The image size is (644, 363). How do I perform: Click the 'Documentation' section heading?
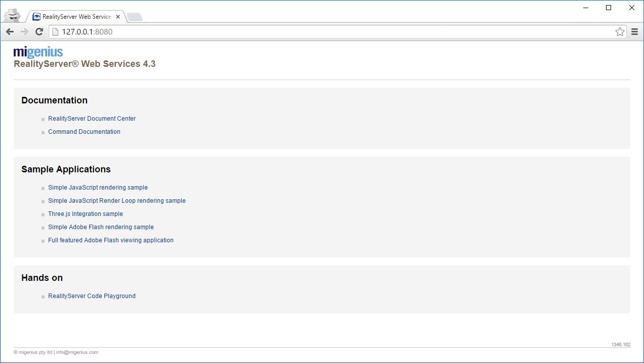[54, 100]
